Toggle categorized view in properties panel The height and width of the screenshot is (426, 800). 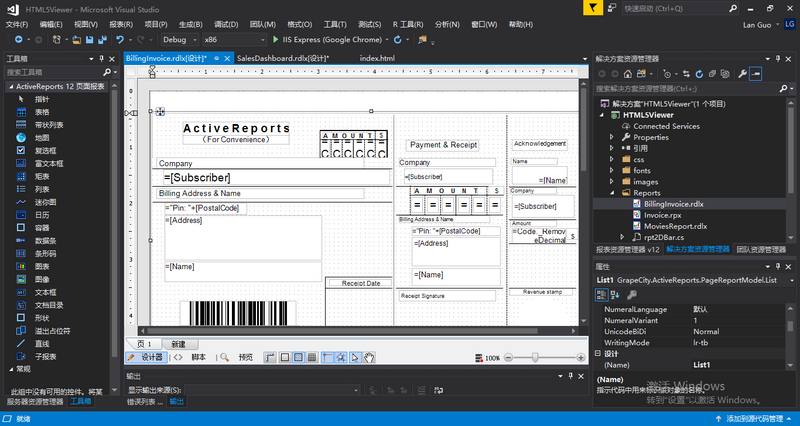click(x=602, y=295)
